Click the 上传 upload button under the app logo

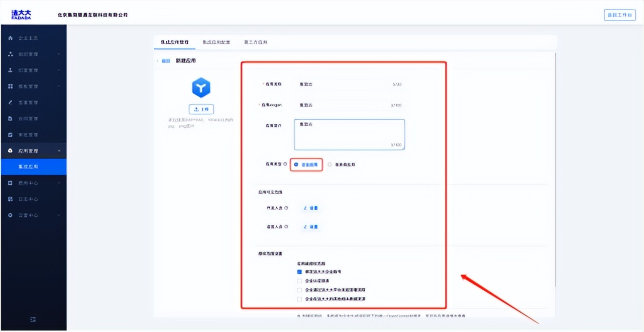[201, 109]
